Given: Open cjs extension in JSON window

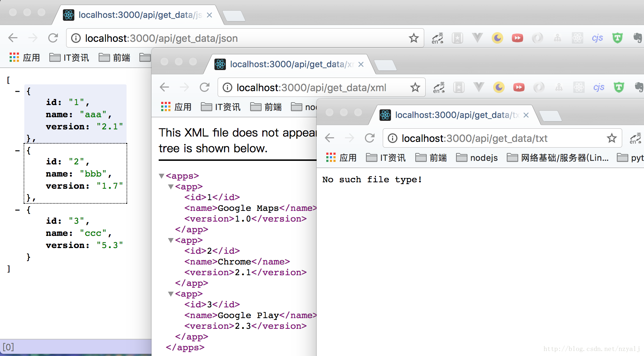Looking at the screenshot, I should pyautogui.click(x=597, y=38).
